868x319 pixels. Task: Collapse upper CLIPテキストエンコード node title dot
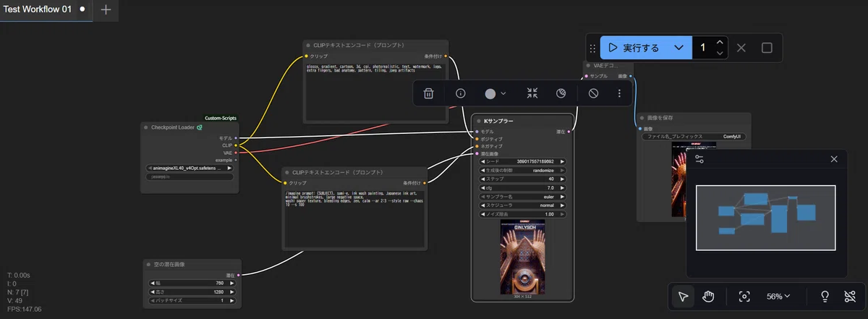click(308, 45)
